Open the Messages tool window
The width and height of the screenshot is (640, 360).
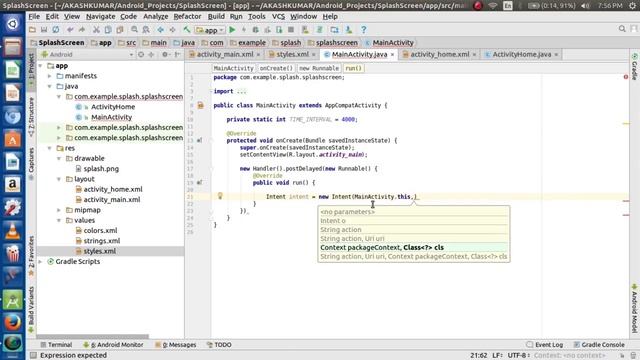click(176, 345)
